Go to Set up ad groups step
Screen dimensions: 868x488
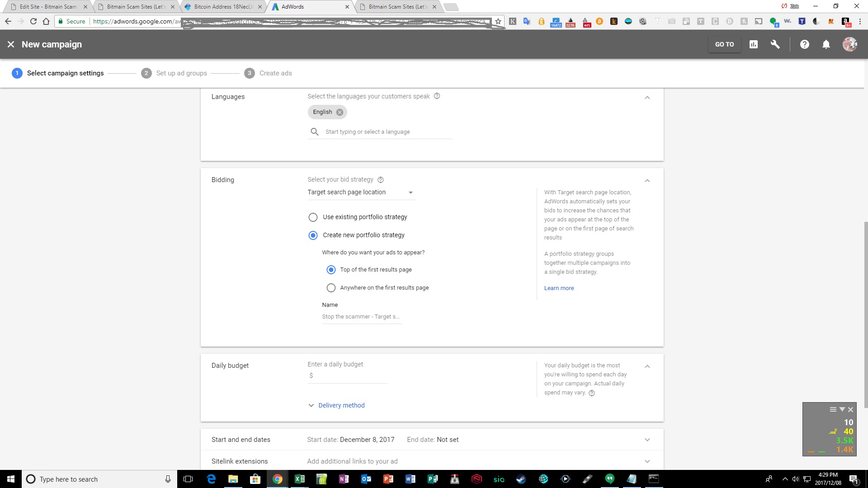point(174,73)
